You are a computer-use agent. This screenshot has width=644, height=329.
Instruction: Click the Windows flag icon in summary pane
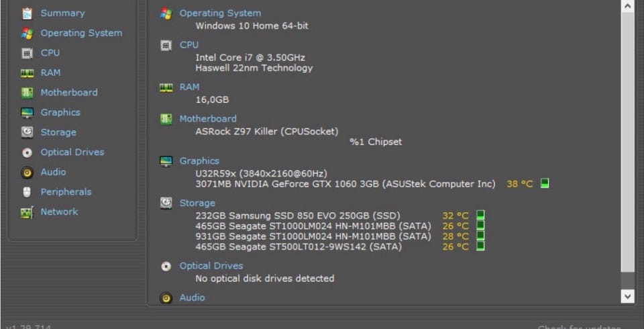(x=166, y=13)
